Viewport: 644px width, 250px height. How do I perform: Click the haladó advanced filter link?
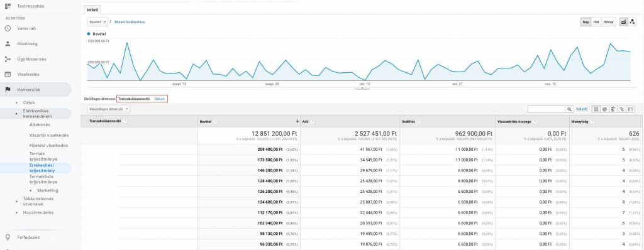(x=582, y=109)
